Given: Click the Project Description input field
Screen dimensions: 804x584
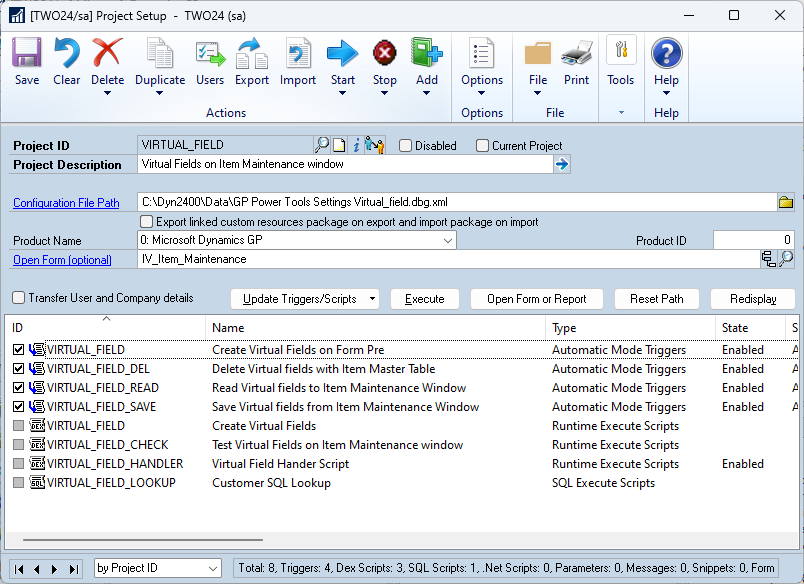Looking at the screenshot, I should coord(345,164).
